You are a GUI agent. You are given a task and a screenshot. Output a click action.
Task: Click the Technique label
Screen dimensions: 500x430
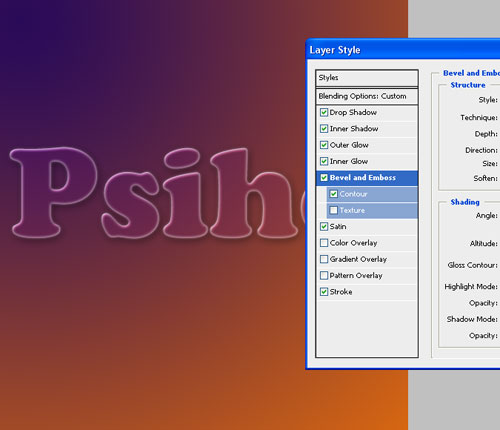coord(479,117)
